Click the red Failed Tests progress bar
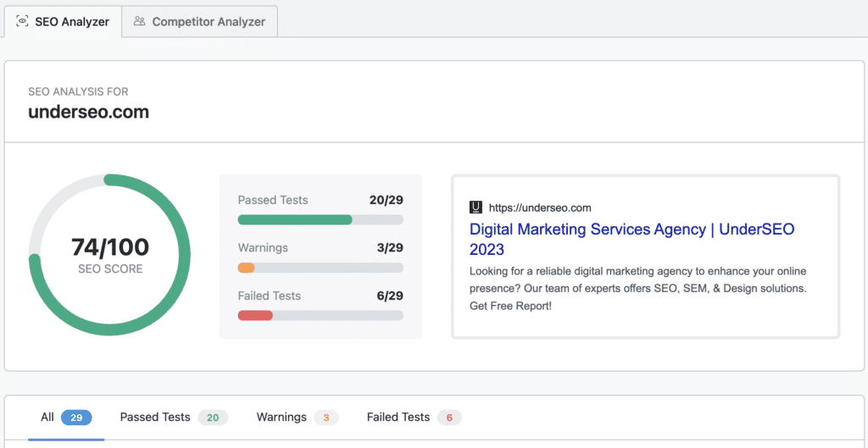 point(255,315)
